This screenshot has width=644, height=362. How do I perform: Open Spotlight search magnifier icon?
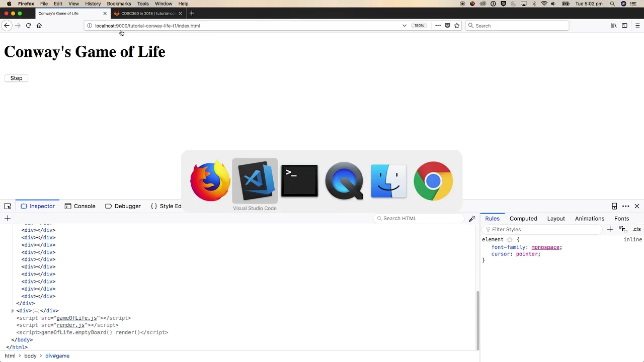pos(612,4)
